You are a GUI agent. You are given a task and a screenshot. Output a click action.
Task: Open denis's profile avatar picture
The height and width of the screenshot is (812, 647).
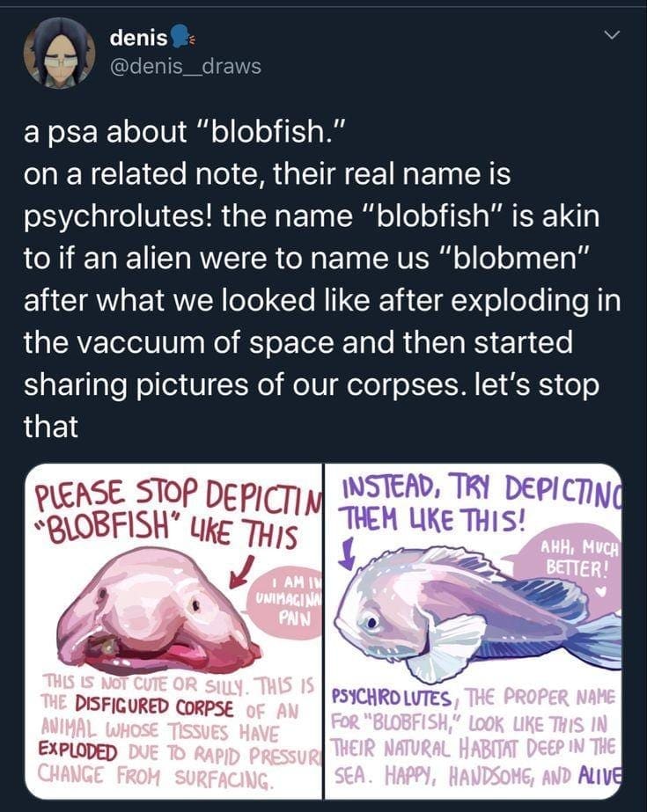pyautogui.click(x=59, y=53)
